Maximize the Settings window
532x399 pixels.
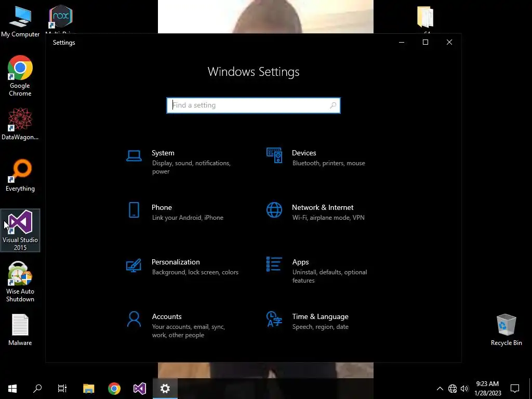tap(425, 42)
